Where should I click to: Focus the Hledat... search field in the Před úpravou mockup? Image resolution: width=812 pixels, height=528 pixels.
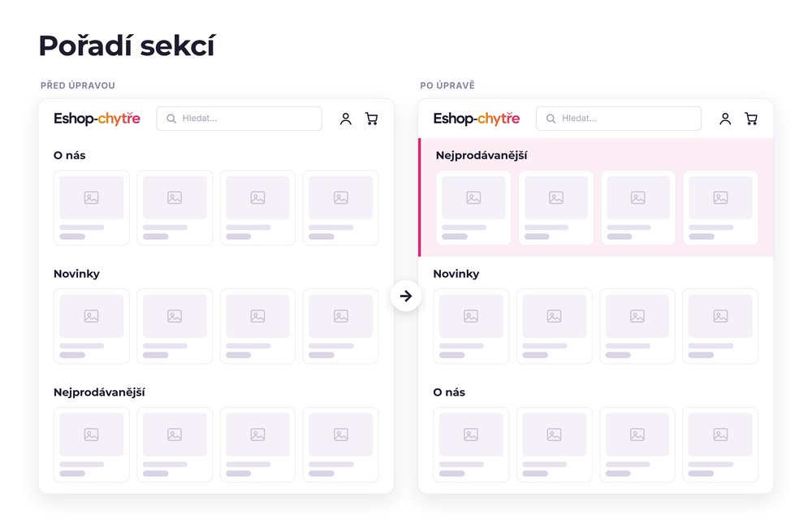click(x=240, y=119)
